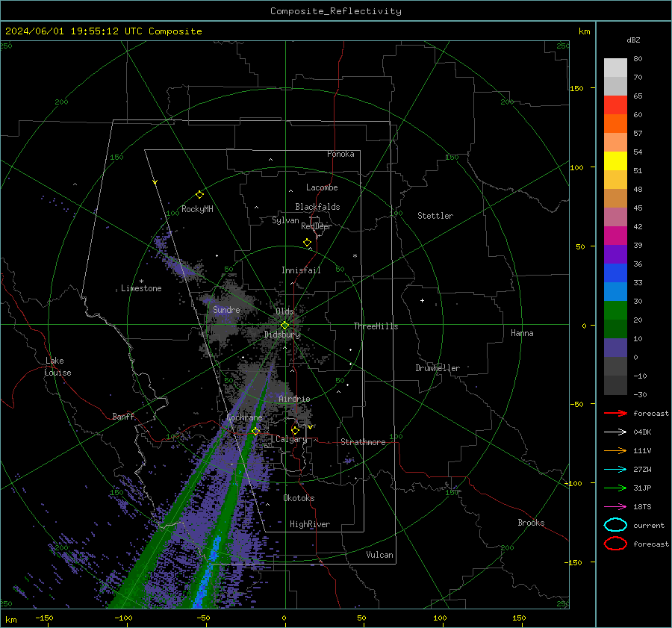Click the Okotoks city label
Screen dimensions: 672x628
(x=299, y=498)
